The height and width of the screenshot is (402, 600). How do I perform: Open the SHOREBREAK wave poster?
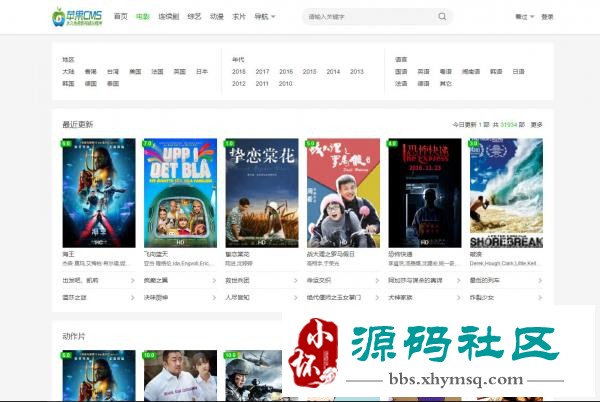pyautogui.click(x=506, y=193)
